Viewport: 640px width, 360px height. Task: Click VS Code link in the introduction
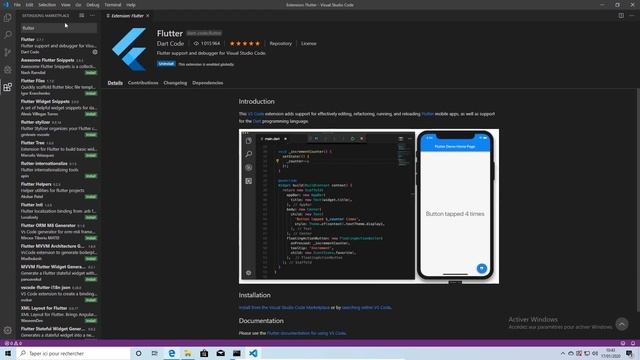coord(256,114)
